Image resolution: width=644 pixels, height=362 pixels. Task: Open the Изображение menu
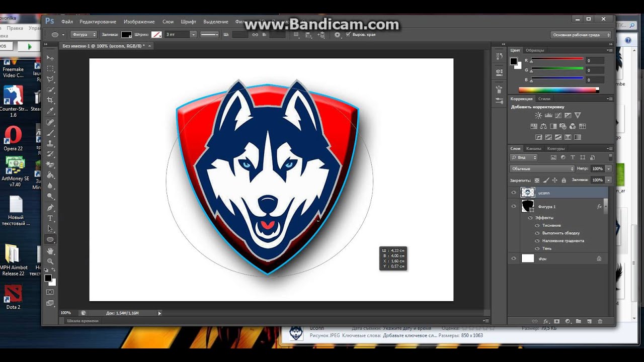[139, 22]
